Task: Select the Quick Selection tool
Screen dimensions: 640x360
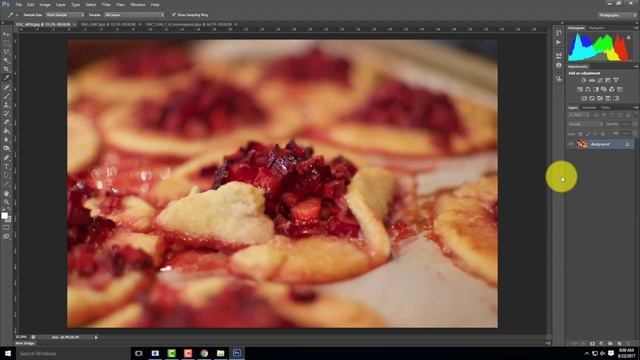Action: (6, 60)
